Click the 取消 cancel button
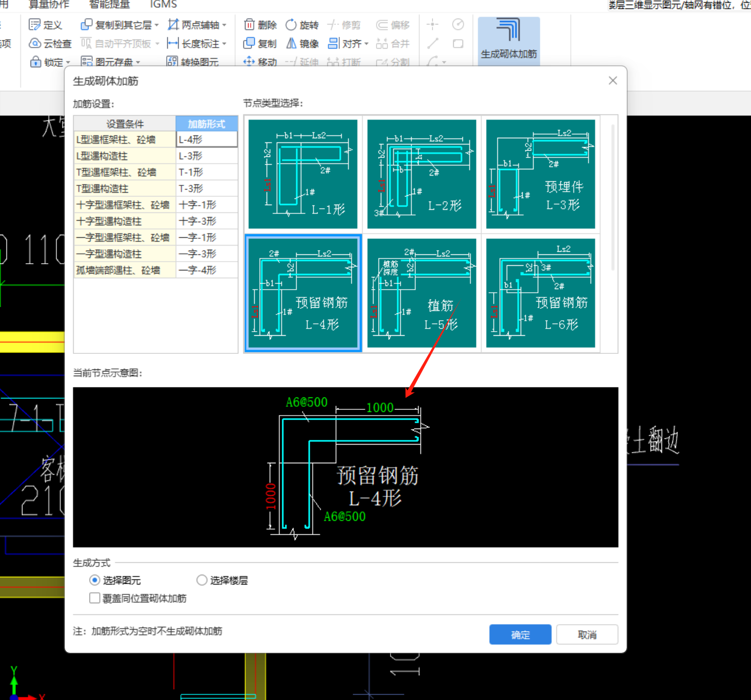The image size is (751, 700). coord(587,634)
